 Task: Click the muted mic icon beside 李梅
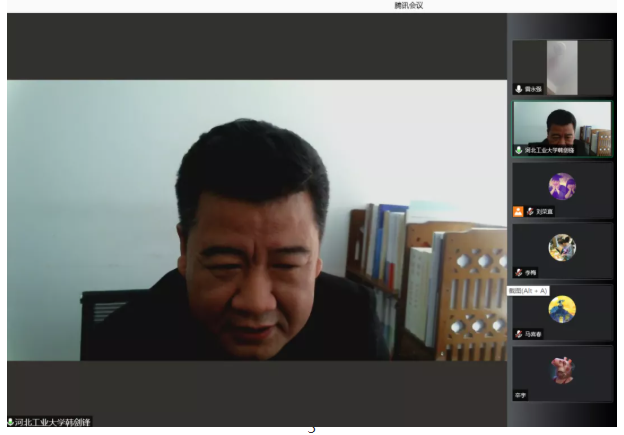519,272
